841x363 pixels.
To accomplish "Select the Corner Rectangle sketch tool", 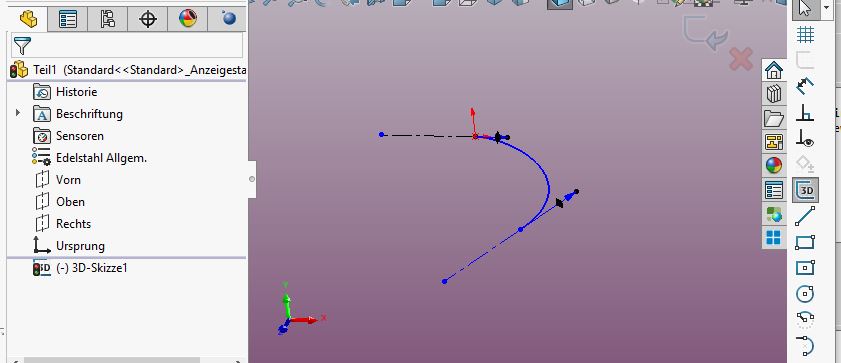I will 805,242.
